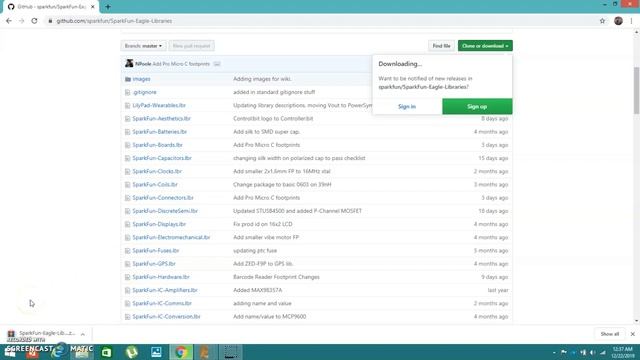Open uTorrent from the taskbar
The image size is (640, 360).
[x=131, y=352]
